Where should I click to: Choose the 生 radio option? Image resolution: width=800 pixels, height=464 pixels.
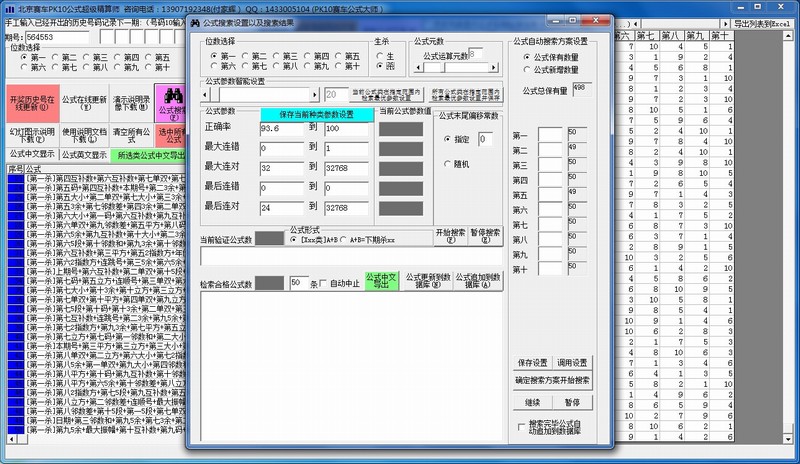point(380,56)
